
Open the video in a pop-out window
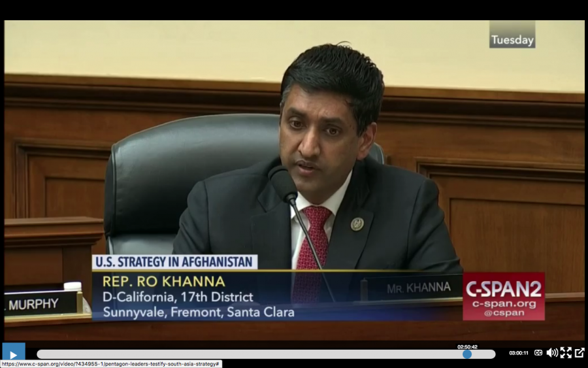(x=580, y=352)
